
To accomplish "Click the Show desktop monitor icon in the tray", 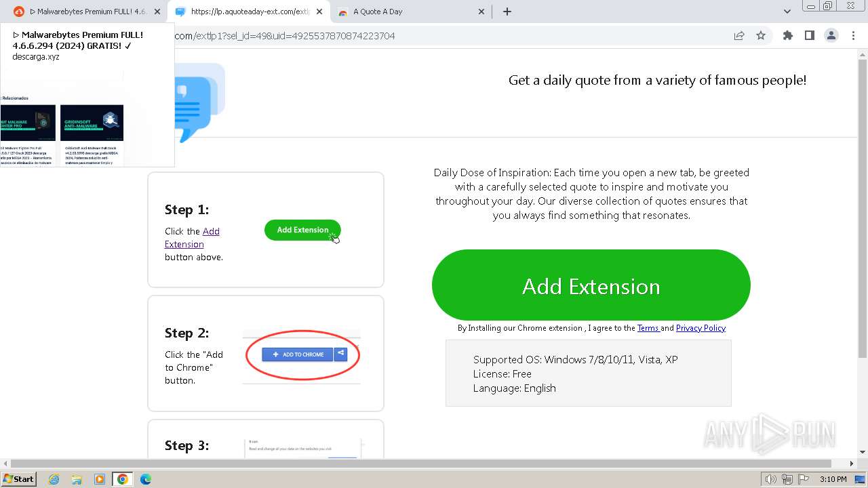I will point(860,479).
